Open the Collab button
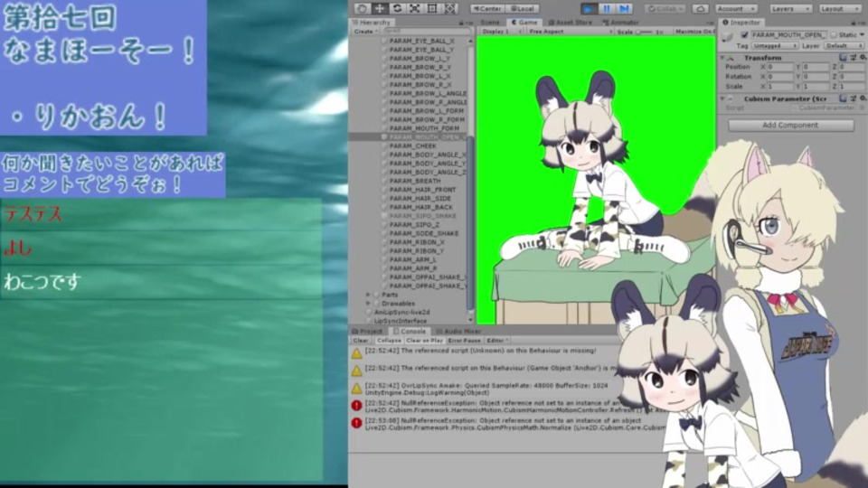 point(665,9)
